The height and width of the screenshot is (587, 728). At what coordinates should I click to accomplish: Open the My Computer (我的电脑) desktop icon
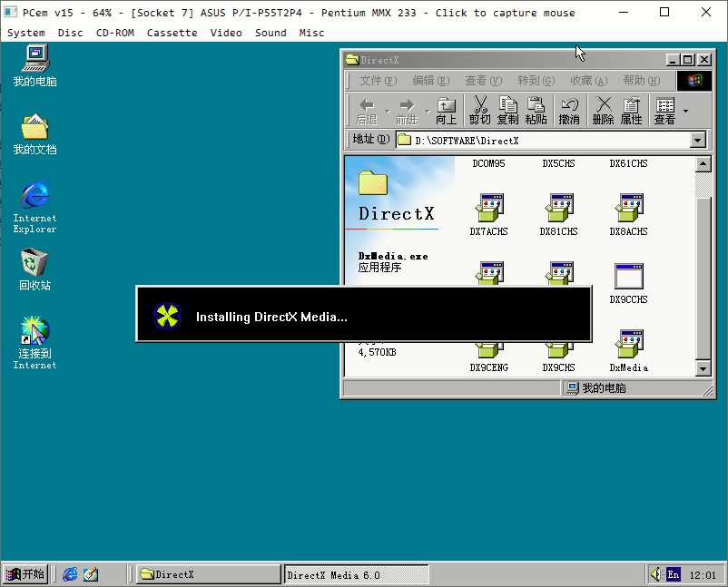[x=34, y=66]
